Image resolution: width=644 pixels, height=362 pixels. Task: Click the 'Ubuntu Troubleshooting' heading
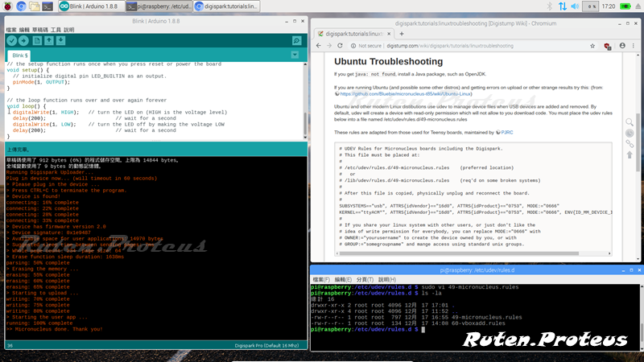pos(388,62)
